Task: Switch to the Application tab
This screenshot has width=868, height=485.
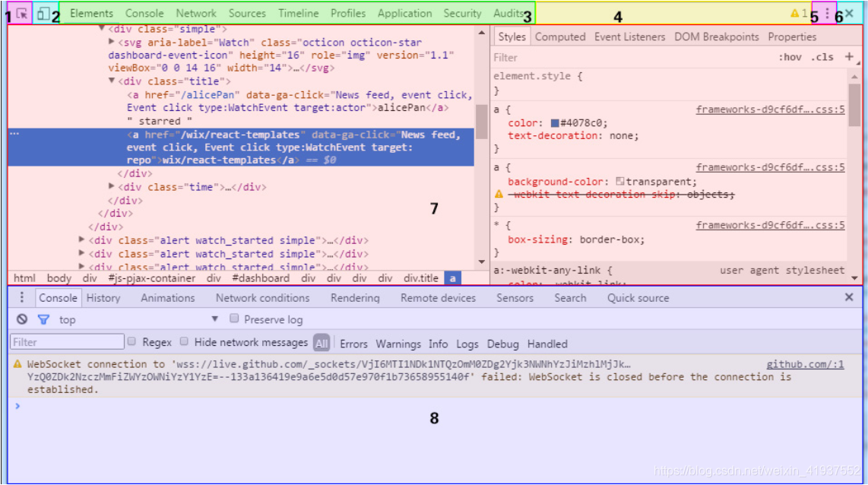Action: point(404,13)
